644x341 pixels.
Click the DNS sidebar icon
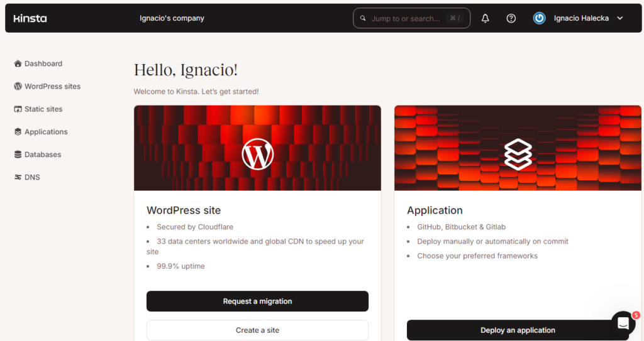(18, 177)
